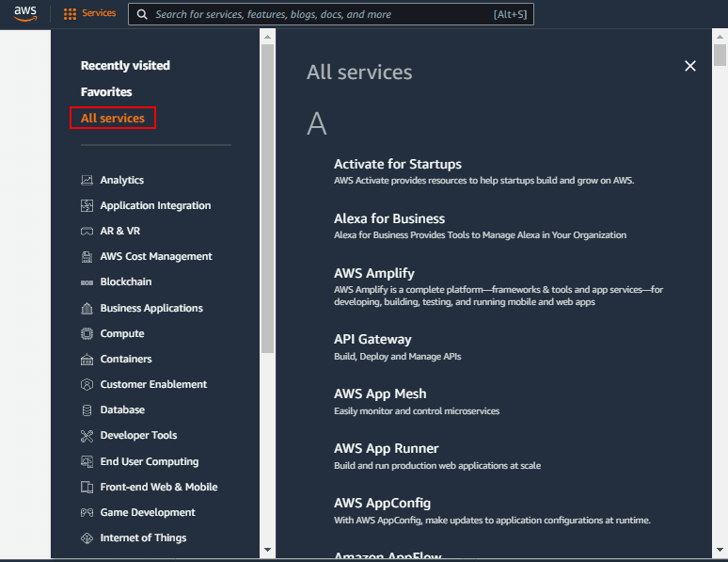This screenshot has height=562, width=728.
Task: Select All services in sidebar
Action: (113, 118)
